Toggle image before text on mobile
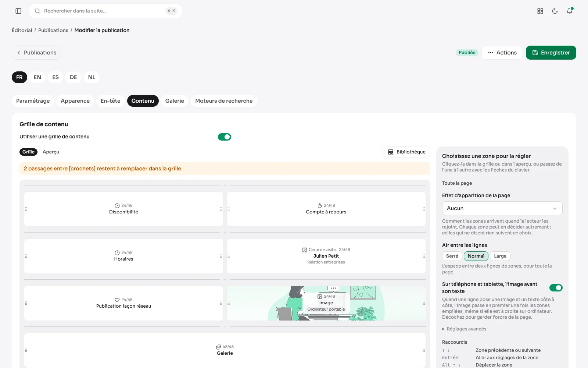 tap(556, 288)
